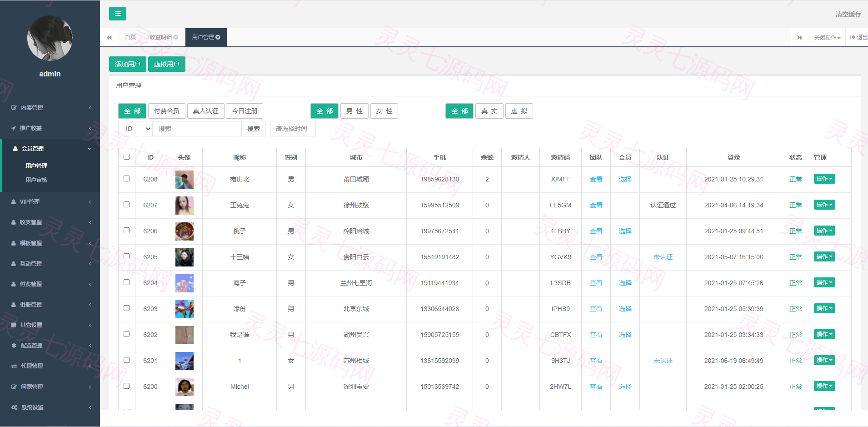The height and width of the screenshot is (427, 868).
Task: Click the 添加用户 button
Action: tap(128, 64)
